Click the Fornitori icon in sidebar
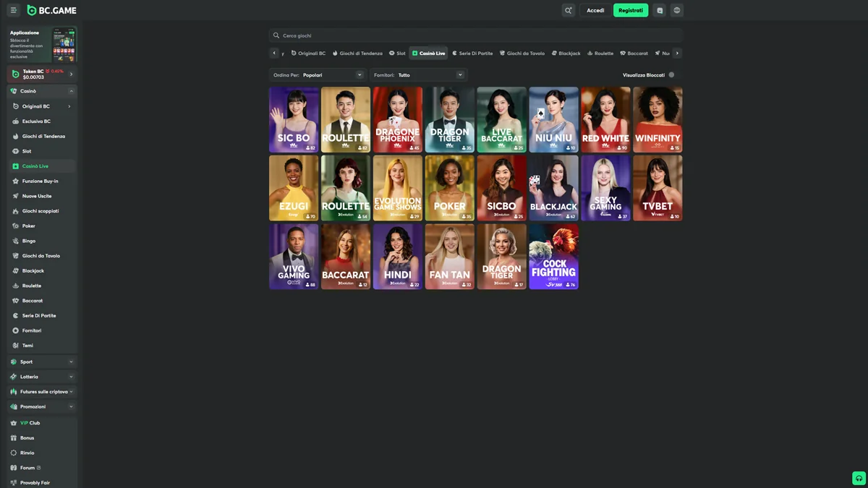 [x=16, y=330]
